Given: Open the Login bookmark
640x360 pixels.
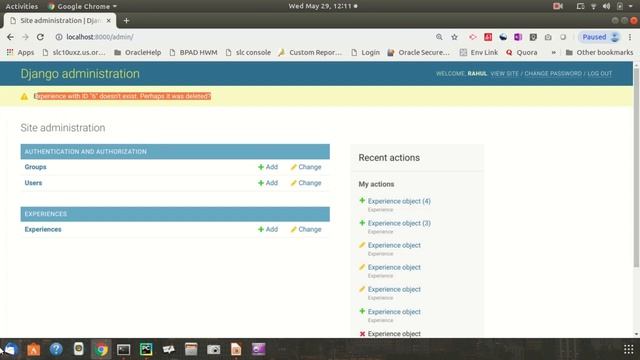Looking at the screenshot, I should click(365, 52).
